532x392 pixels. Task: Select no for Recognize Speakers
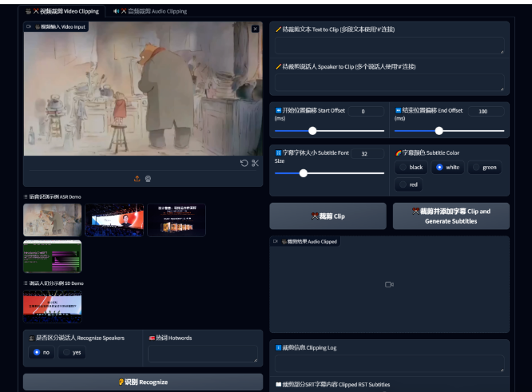[42, 352]
